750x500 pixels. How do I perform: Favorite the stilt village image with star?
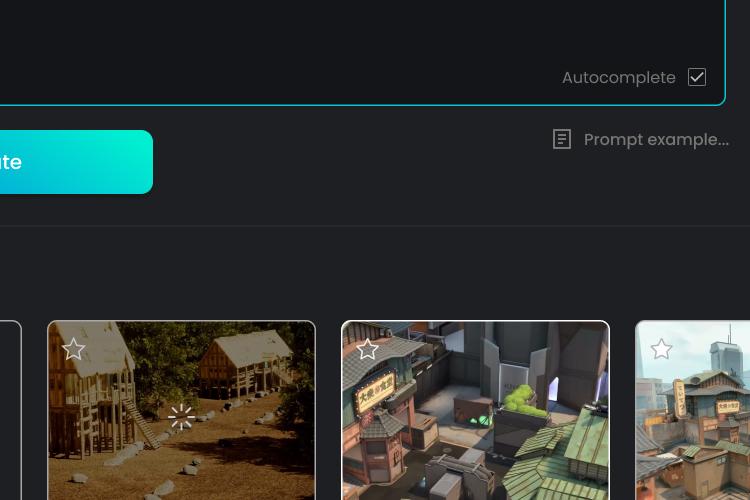74,349
